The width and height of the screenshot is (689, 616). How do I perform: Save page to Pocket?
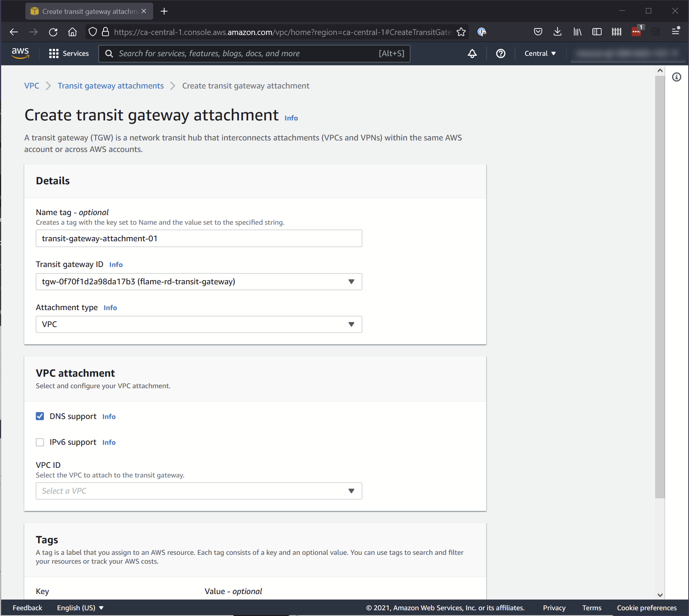pyautogui.click(x=538, y=32)
